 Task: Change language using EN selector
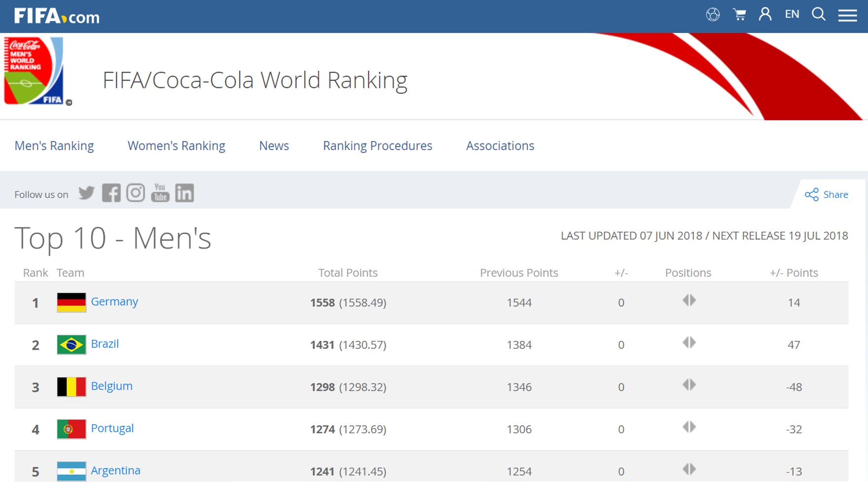click(x=792, y=14)
